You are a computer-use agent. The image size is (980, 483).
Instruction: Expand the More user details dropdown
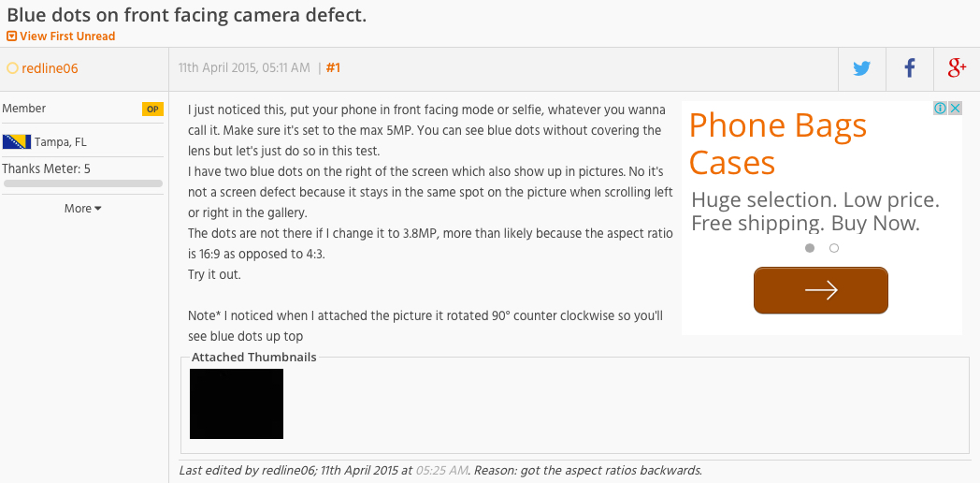(83, 209)
